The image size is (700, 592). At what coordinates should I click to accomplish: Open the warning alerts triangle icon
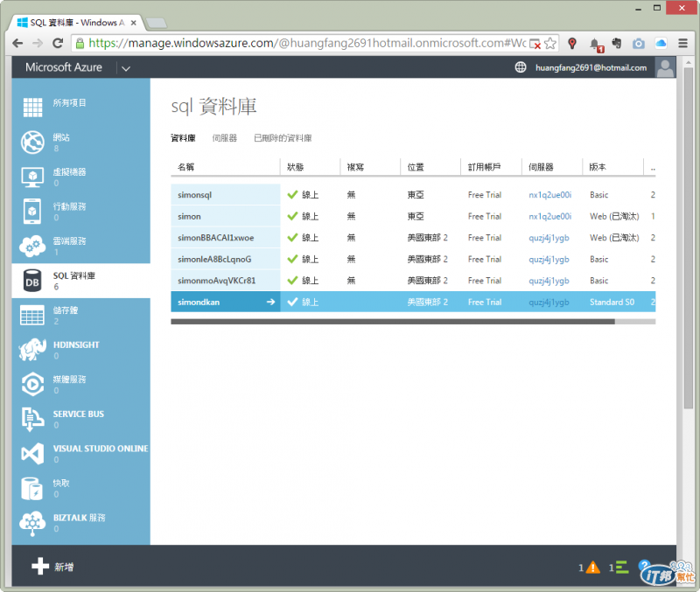point(593,567)
